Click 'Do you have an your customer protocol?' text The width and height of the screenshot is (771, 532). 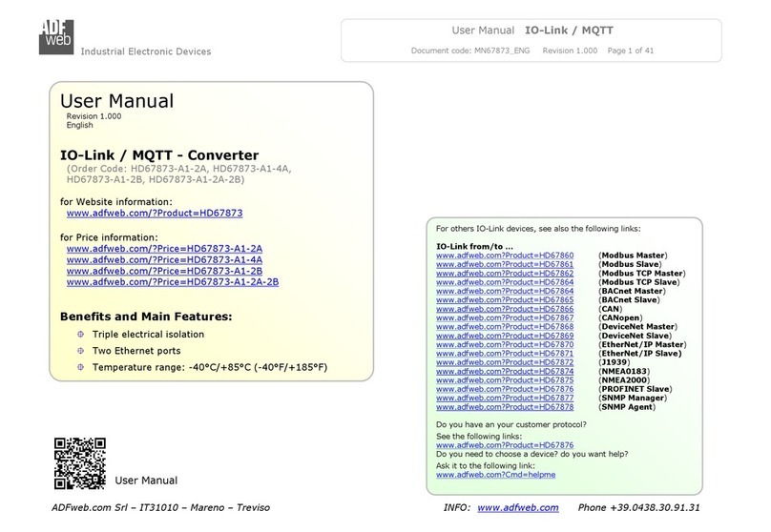coord(511,425)
